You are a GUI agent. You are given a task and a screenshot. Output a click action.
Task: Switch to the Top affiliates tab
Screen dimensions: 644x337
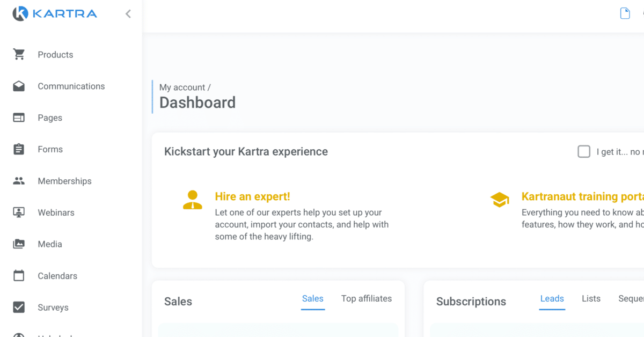(367, 299)
